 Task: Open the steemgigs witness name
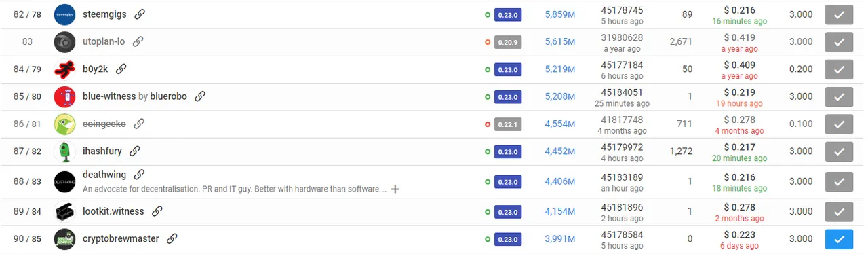click(104, 14)
